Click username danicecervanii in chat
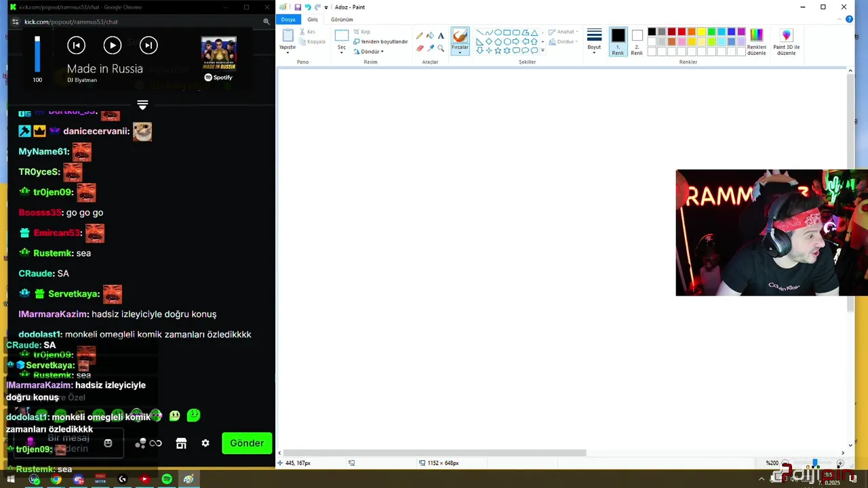 [x=96, y=131]
